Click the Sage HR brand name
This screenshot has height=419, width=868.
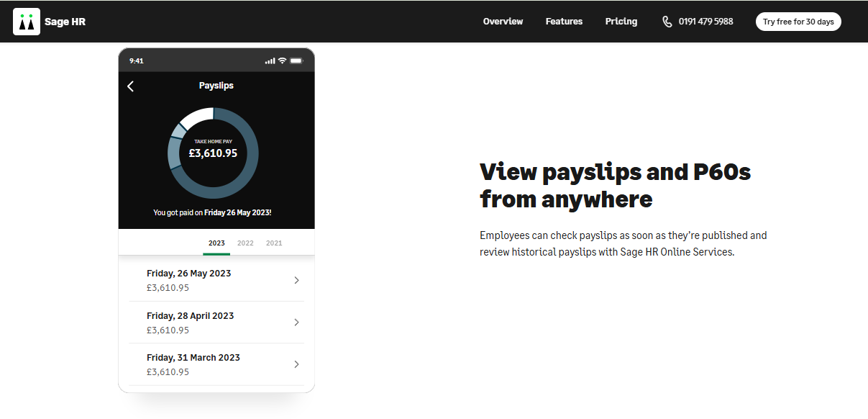(x=65, y=22)
